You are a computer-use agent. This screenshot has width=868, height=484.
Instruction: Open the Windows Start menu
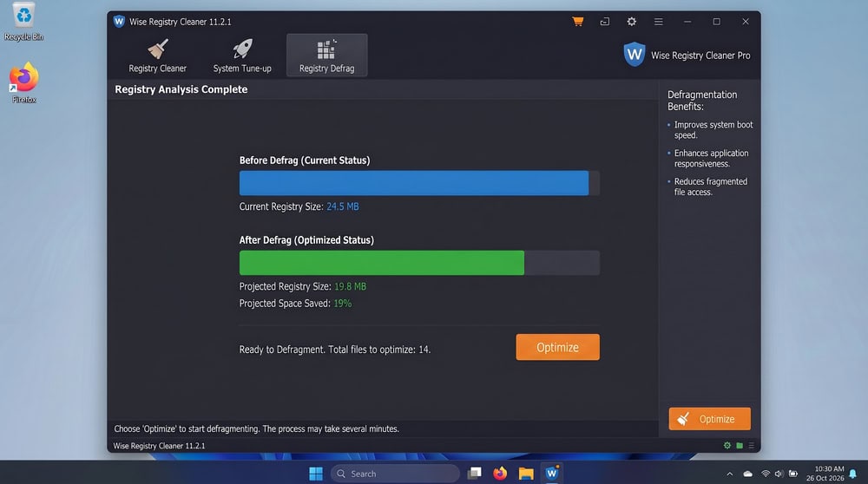[316, 474]
